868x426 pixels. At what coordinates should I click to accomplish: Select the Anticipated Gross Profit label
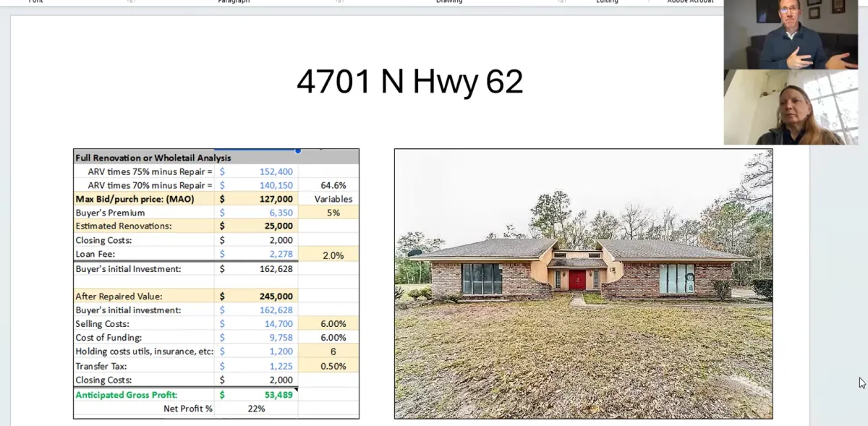[x=127, y=394]
